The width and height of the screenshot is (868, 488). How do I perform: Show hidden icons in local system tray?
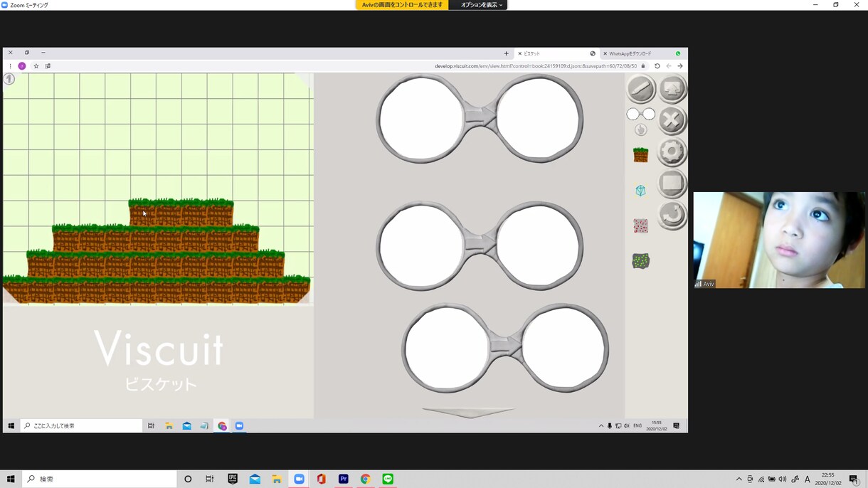pyautogui.click(x=739, y=479)
